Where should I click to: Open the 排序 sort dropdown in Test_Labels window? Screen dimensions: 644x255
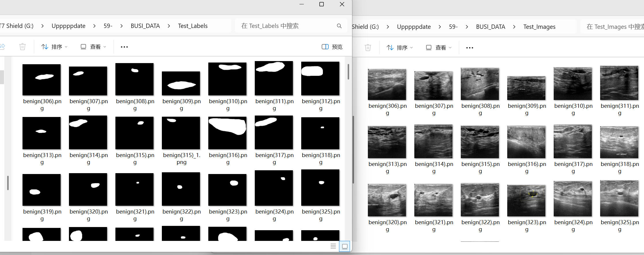pos(55,47)
